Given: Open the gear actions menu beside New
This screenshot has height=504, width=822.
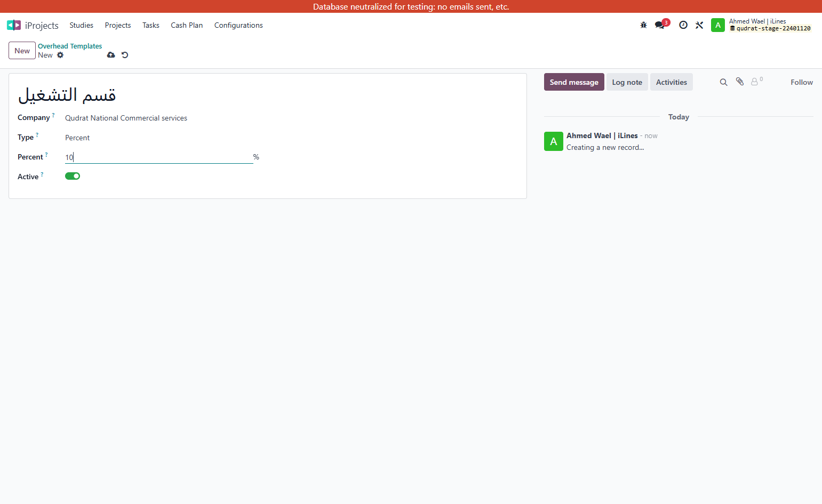Looking at the screenshot, I should [x=60, y=55].
